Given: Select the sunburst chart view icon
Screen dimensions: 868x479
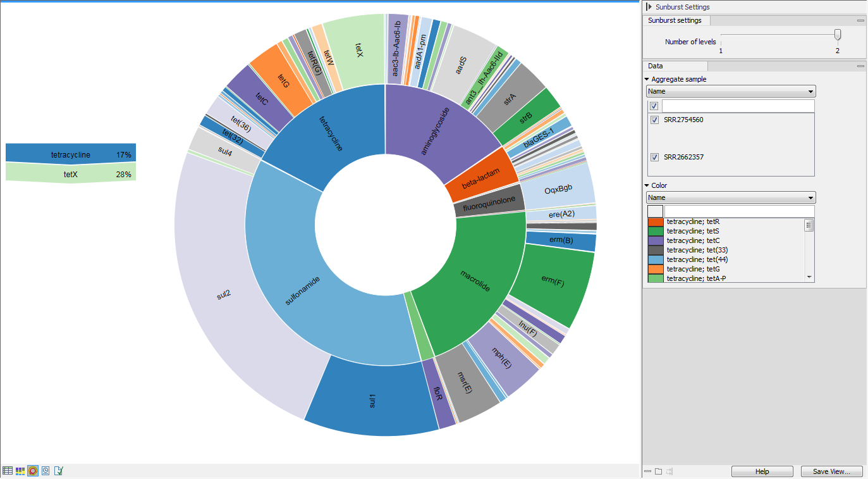Looking at the screenshot, I should tap(33, 471).
